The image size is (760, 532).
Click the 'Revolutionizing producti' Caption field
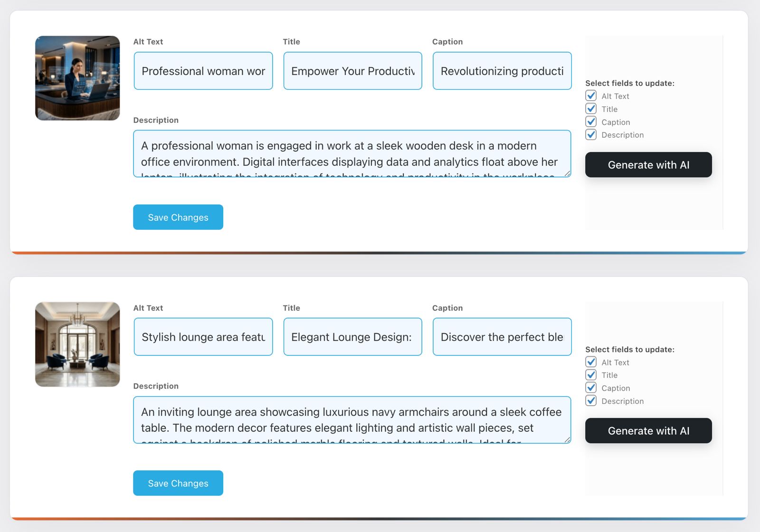point(502,71)
